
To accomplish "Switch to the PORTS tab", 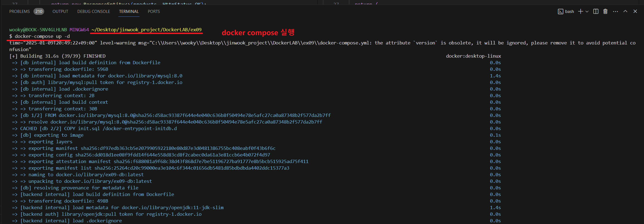I will (154, 12).
